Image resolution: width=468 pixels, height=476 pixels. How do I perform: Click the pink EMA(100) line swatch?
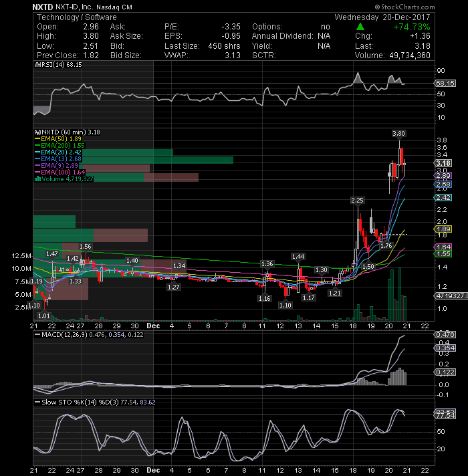pos(37,172)
